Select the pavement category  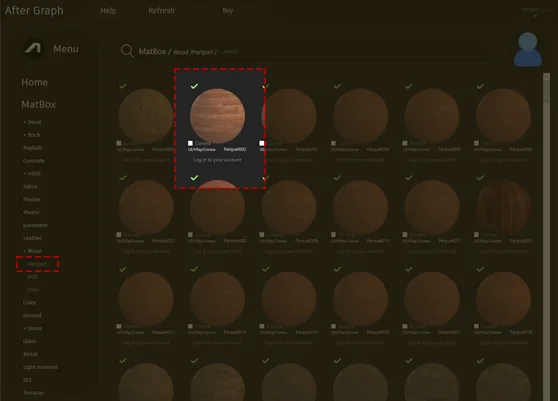click(35, 225)
